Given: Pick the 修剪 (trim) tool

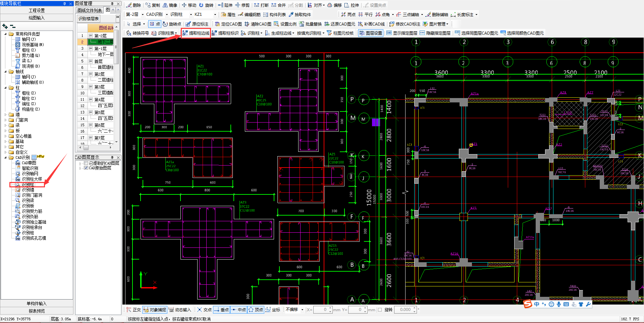Looking at the screenshot, I should (x=243, y=5).
